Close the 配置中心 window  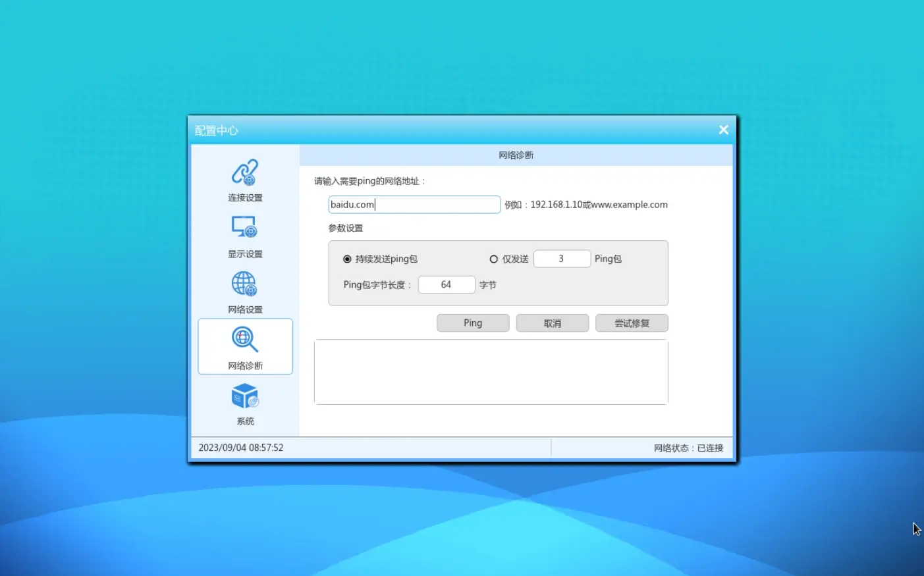pyautogui.click(x=723, y=130)
